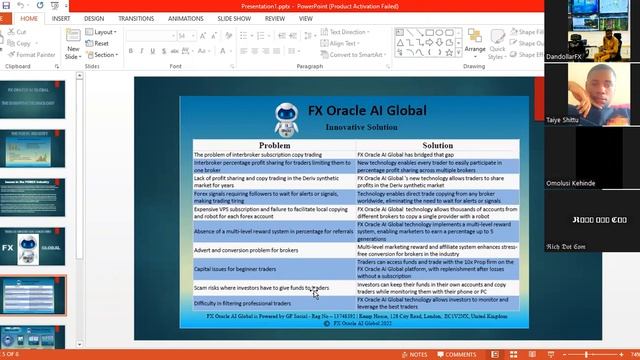Click the Cut button
Viewport: 640px width, 360px height.
click(17, 32)
